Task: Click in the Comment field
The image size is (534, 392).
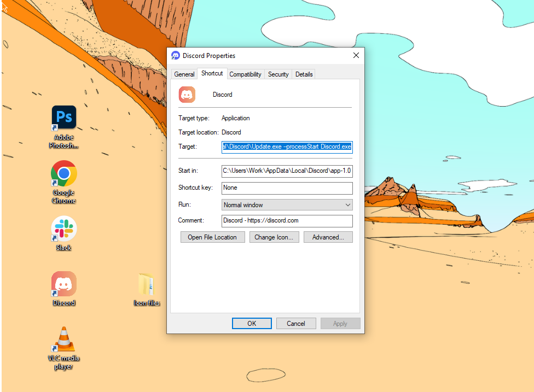Action: (x=287, y=220)
